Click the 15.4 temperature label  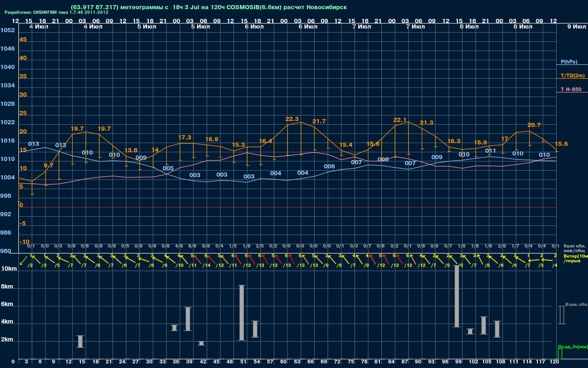coord(346,145)
